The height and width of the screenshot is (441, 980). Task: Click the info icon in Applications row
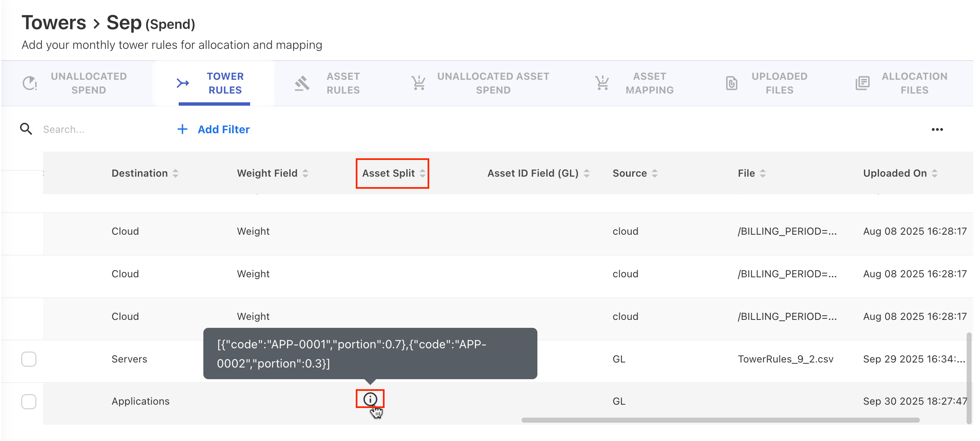click(370, 399)
